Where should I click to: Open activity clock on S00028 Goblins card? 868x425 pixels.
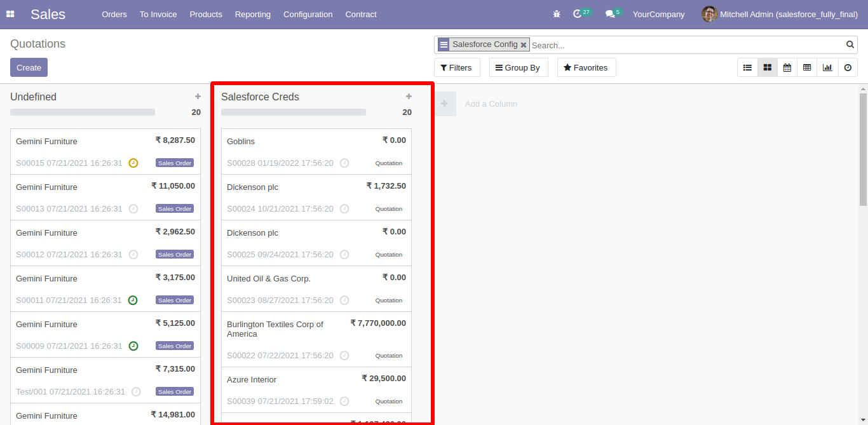(344, 163)
